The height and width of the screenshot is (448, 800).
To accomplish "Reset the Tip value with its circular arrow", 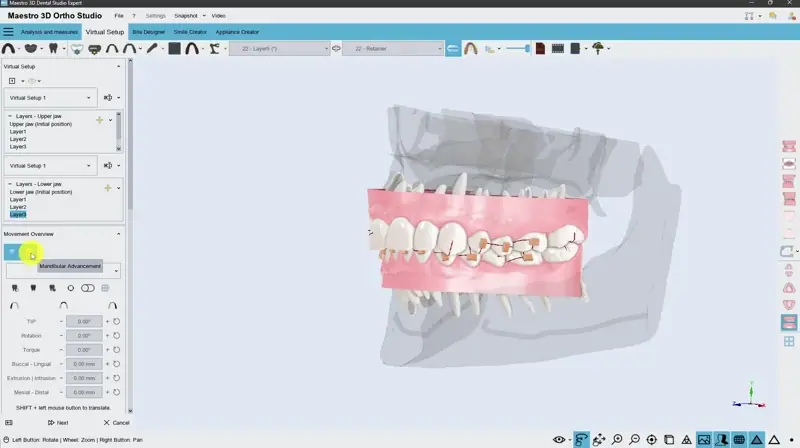I will pyautogui.click(x=117, y=321).
